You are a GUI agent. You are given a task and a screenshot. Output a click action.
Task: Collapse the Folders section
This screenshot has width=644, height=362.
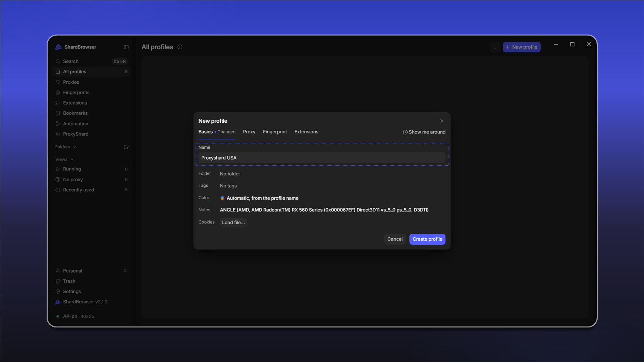click(66, 147)
